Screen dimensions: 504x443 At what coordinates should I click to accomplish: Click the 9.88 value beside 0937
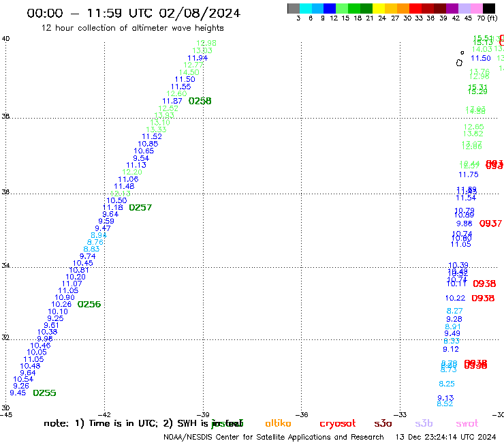464,224
